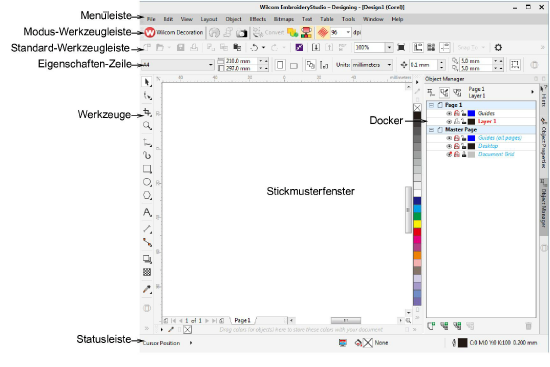Viewport: 550px width, 367px height.
Task: Toggle Show rulers
Action: click(418, 47)
